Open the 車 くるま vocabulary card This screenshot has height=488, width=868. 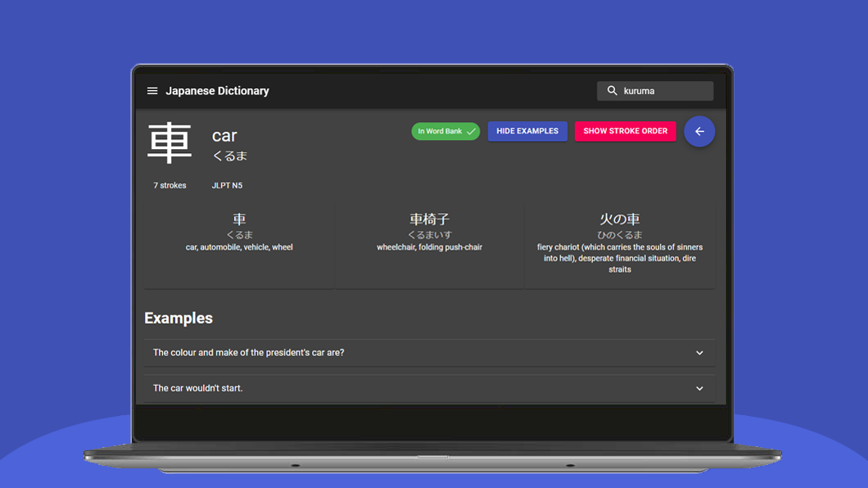pos(239,246)
